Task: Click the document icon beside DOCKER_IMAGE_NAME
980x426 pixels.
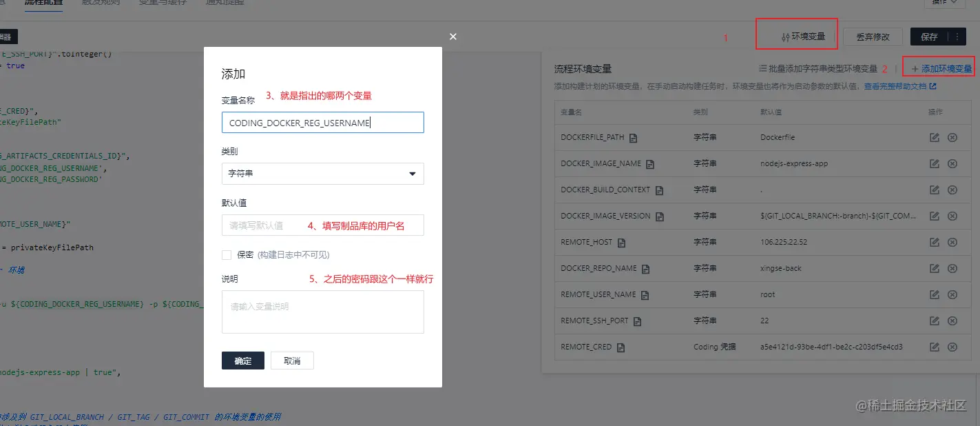Action: [649, 164]
